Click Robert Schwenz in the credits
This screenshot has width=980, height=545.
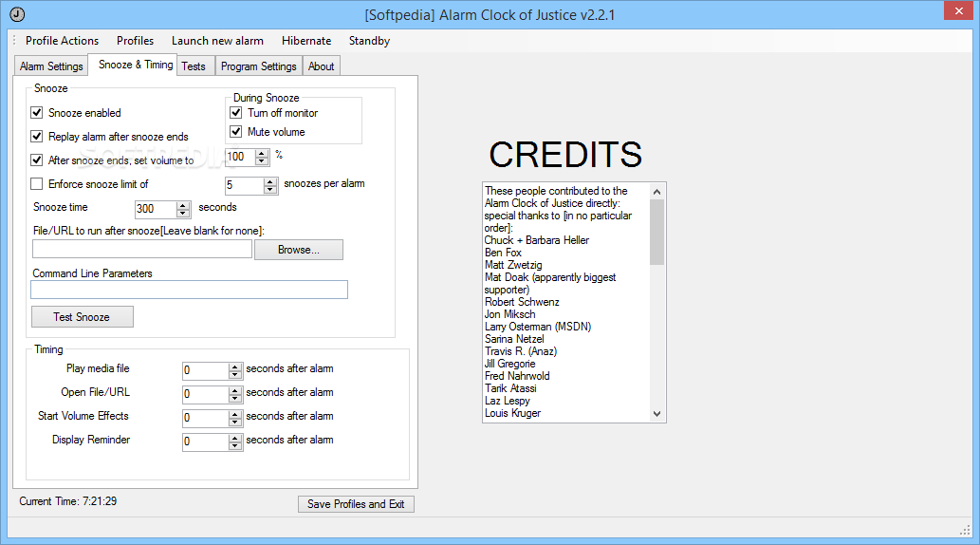coord(522,302)
